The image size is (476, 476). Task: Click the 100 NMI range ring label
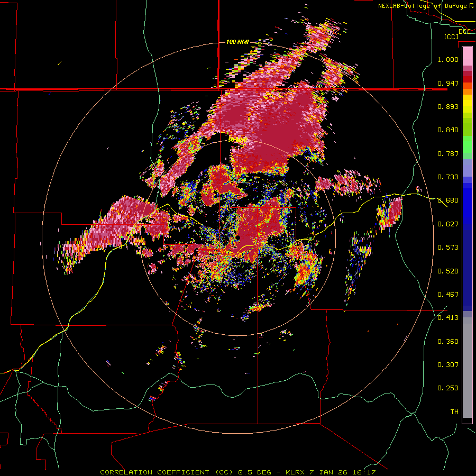click(237, 42)
